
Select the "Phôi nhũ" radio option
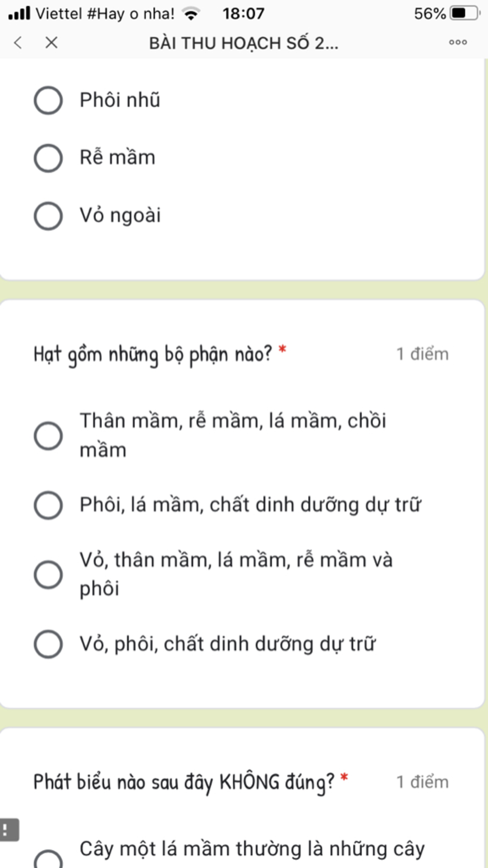[48, 100]
